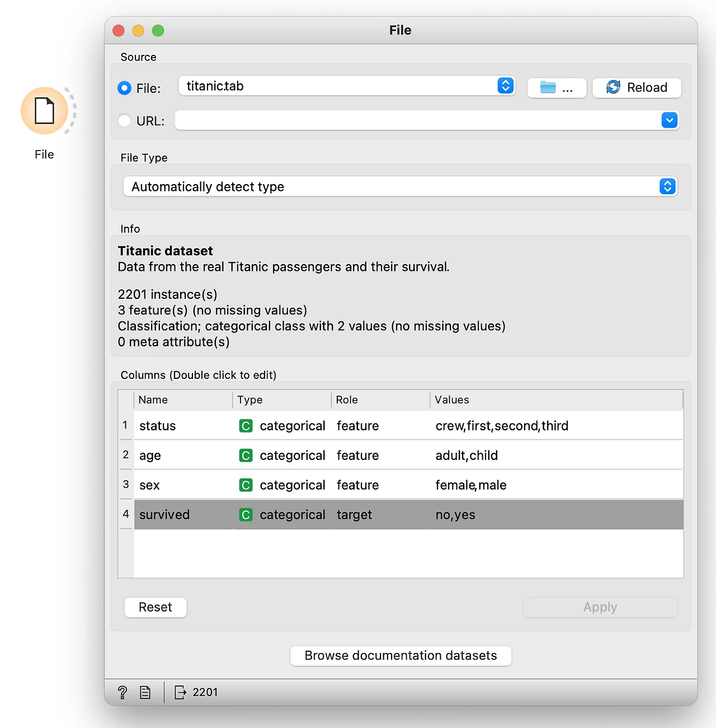Close the File window with red button
The height and width of the screenshot is (728, 716).
(119, 31)
